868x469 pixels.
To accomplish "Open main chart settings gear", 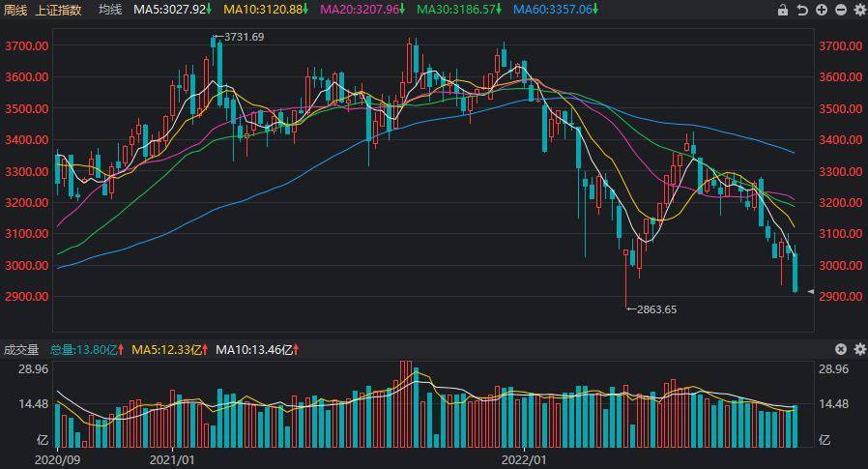I will click(x=859, y=10).
